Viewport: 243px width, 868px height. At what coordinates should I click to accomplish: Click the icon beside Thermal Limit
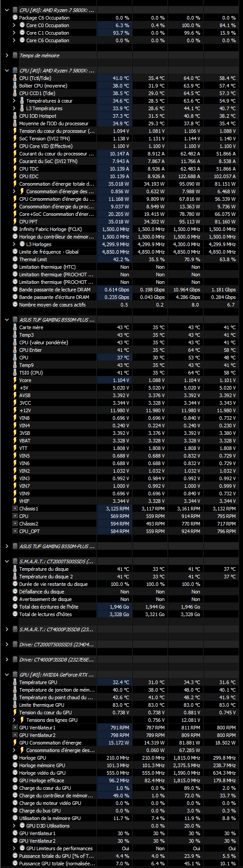[15, 259]
